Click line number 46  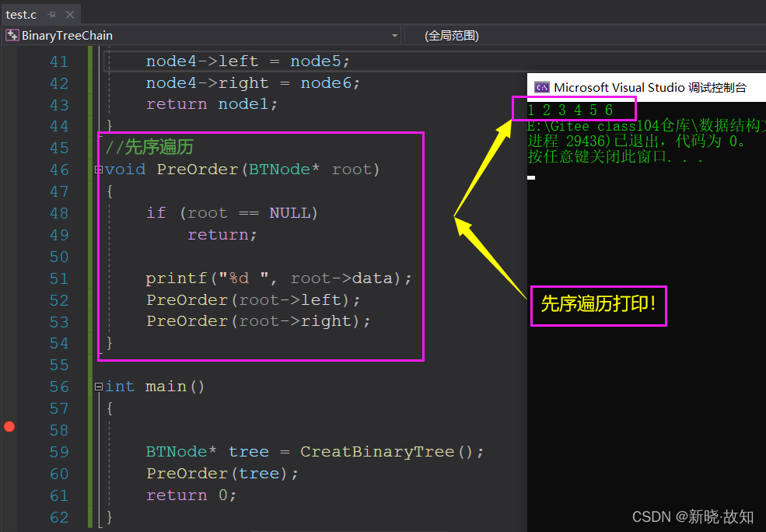(x=59, y=170)
